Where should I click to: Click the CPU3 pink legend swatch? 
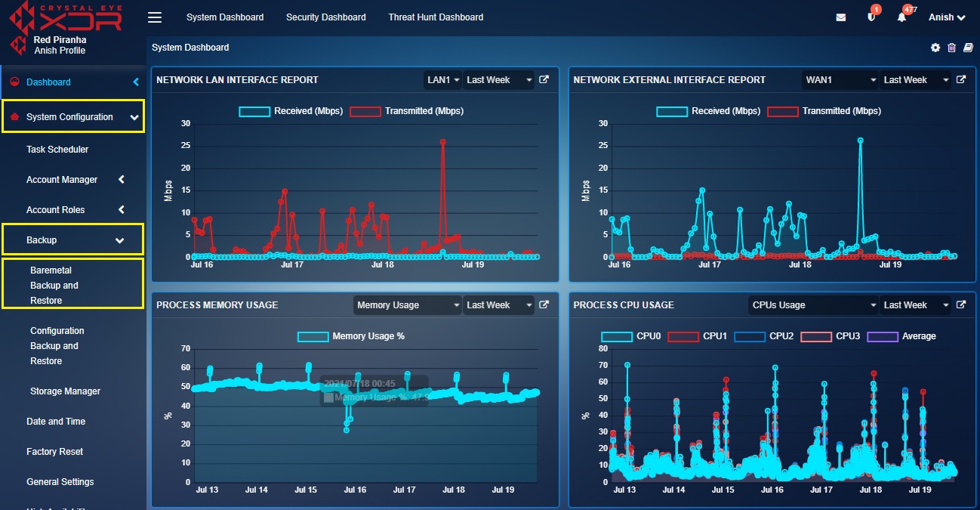815,336
